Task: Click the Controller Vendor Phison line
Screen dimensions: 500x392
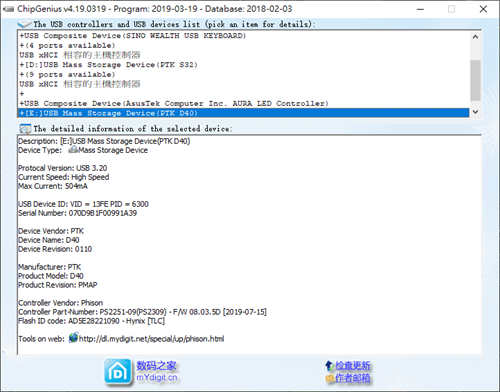Action: point(60,303)
